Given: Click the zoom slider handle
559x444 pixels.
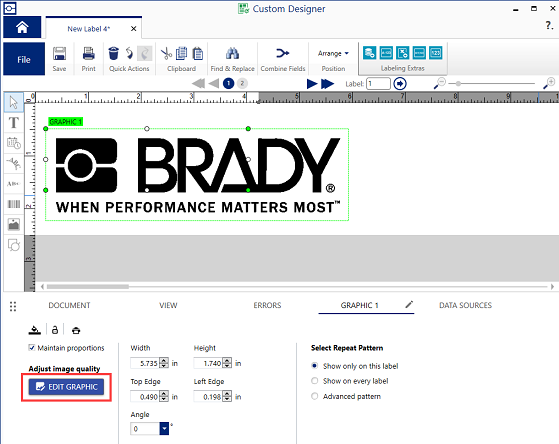Looking at the screenshot, I should (458, 83).
